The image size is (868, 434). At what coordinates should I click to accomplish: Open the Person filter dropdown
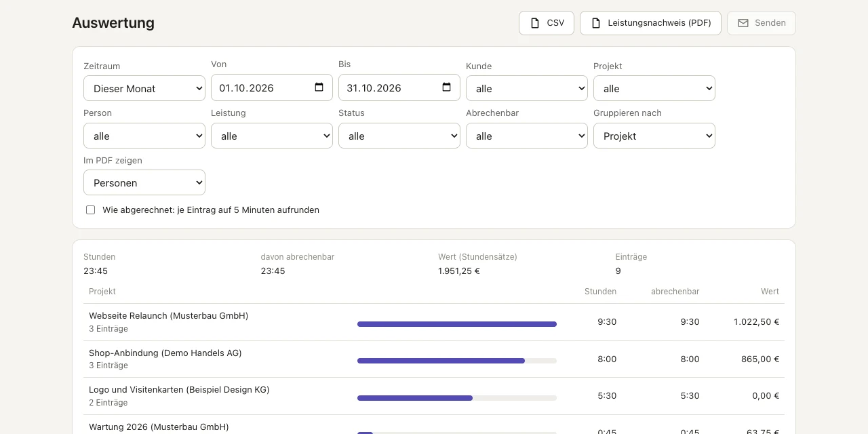(144, 136)
